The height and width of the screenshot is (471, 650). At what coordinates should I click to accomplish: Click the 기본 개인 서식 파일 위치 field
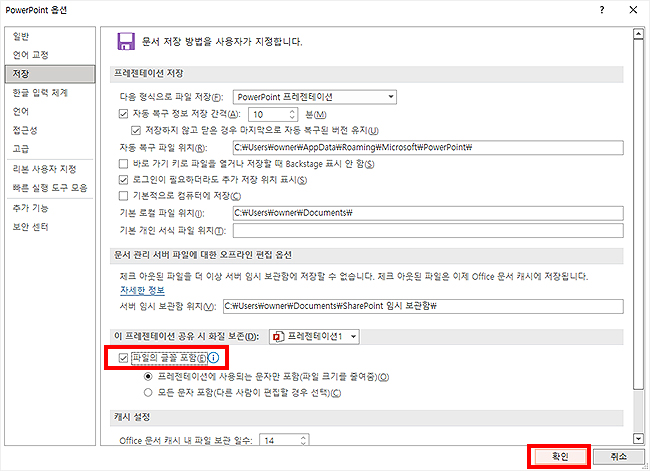(428, 231)
